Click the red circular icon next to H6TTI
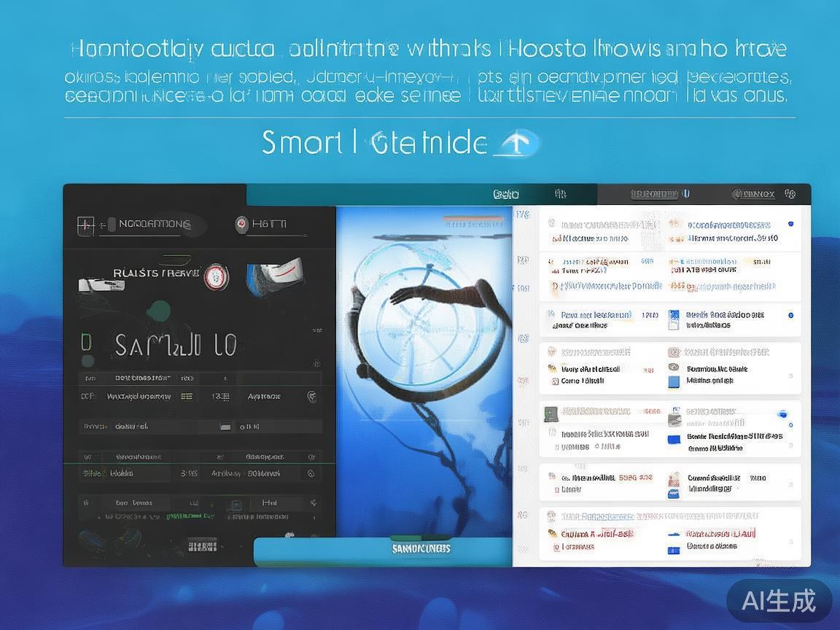 [x=241, y=225]
